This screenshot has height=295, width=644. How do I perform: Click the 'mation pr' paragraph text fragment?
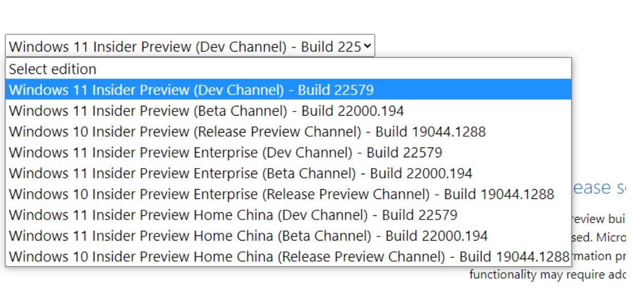pos(599,256)
